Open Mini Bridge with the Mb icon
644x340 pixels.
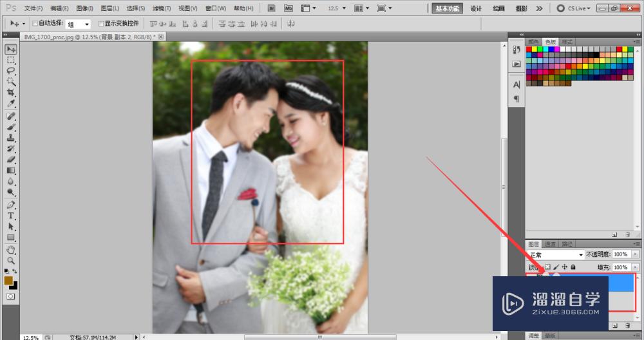point(289,8)
